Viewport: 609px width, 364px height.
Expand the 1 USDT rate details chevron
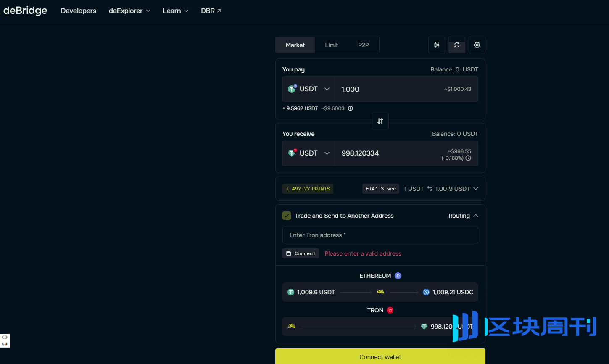pyautogui.click(x=476, y=189)
